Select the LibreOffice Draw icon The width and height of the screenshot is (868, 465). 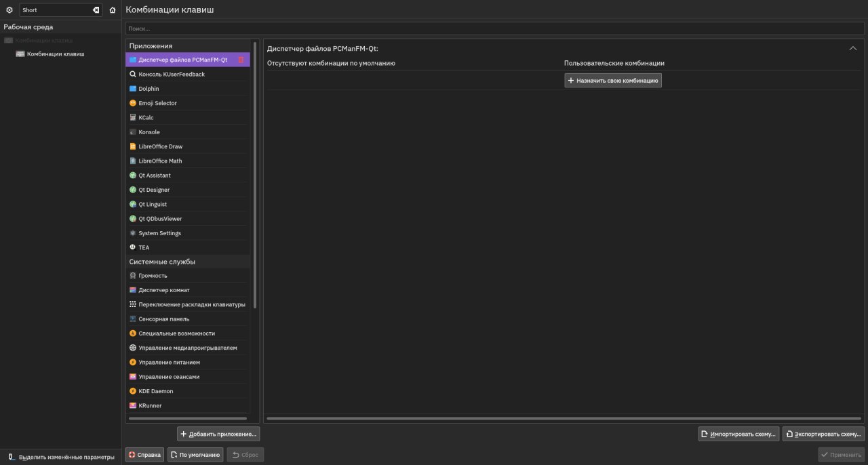[x=133, y=146]
